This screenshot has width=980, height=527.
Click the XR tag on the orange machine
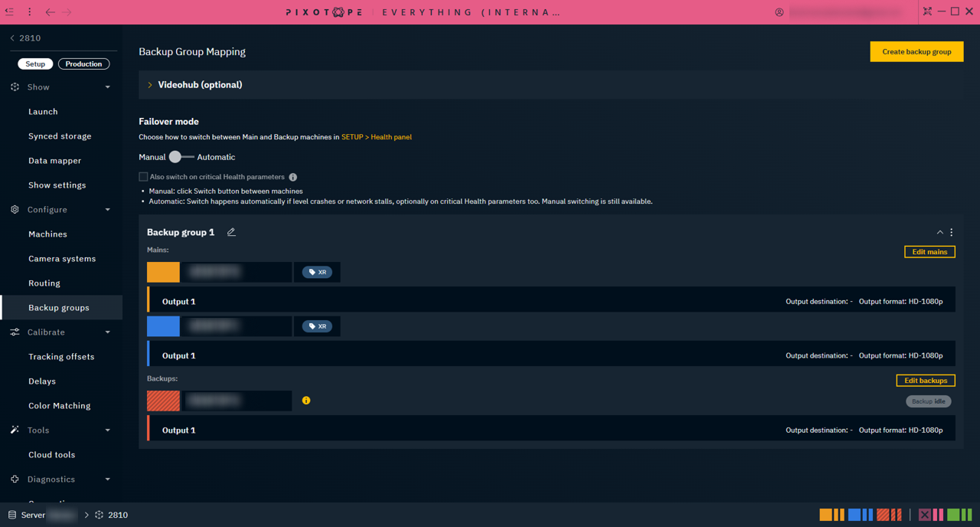click(317, 272)
